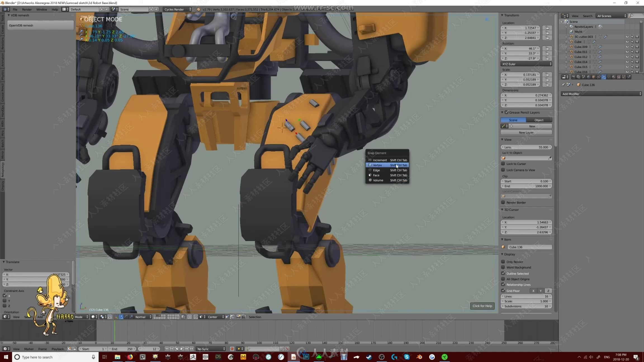Open the Particles properties tab

pyautogui.click(x=624, y=77)
